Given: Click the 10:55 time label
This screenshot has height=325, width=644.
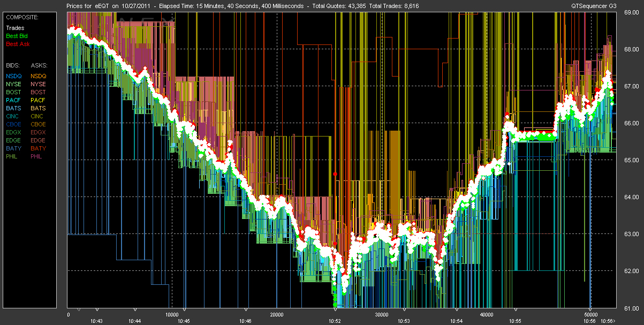Looking at the screenshot, I should click(516, 321).
